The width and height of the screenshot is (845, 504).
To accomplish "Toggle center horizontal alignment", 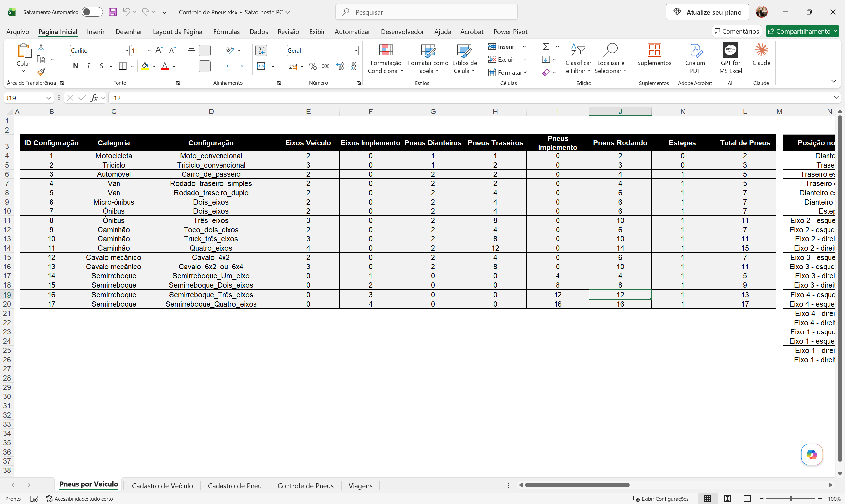I will (x=205, y=66).
